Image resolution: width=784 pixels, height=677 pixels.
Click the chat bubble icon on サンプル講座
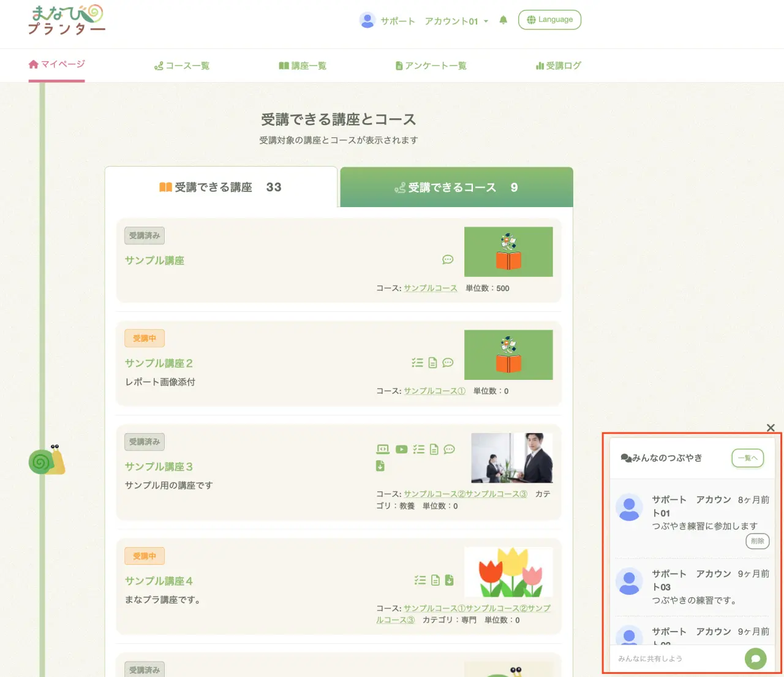pyautogui.click(x=448, y=260)
